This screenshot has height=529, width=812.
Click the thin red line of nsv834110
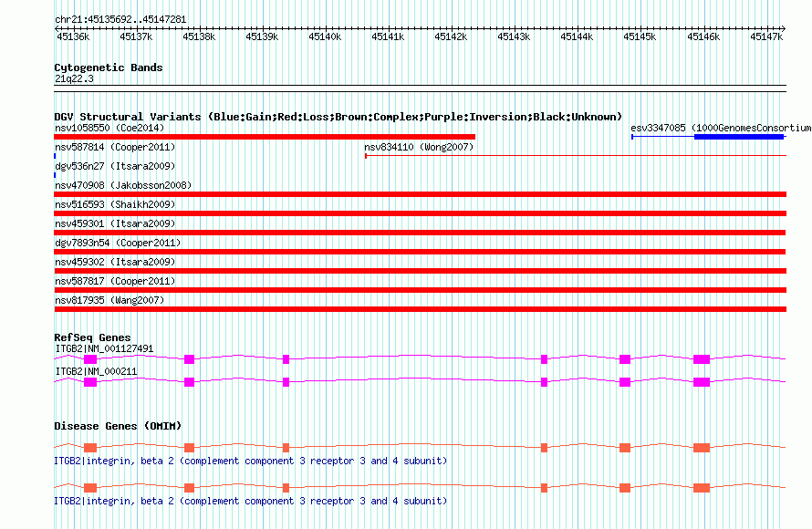click(576, 155)
